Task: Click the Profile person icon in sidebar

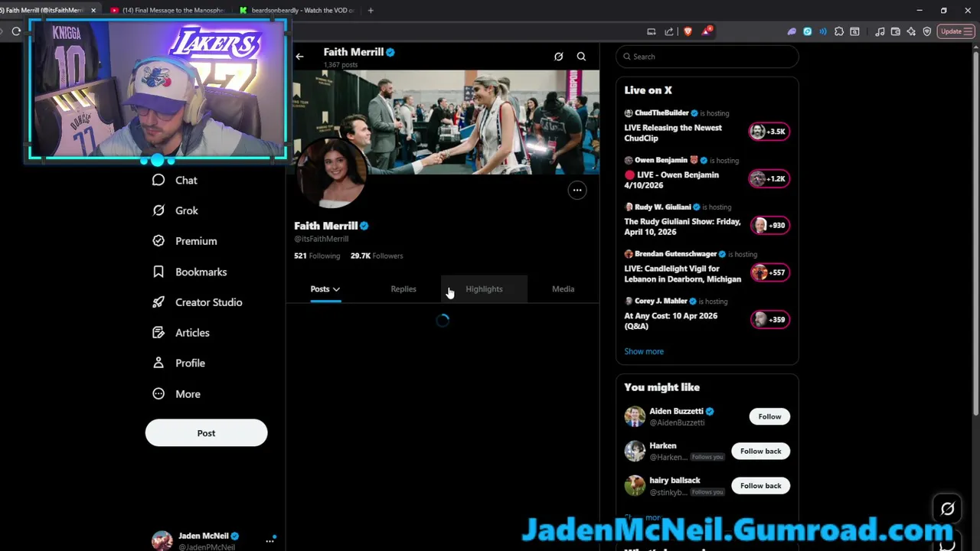Action: (x=158, y=363)
